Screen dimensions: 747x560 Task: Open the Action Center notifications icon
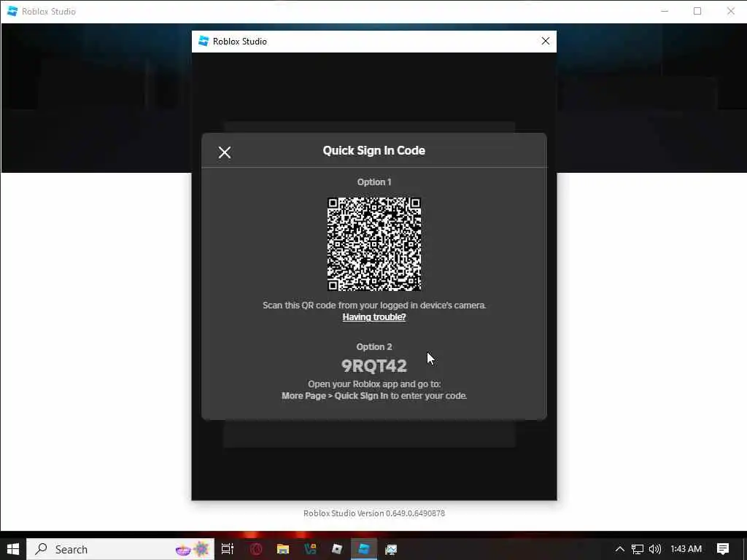pyautogui.click(x=723, y=549)
